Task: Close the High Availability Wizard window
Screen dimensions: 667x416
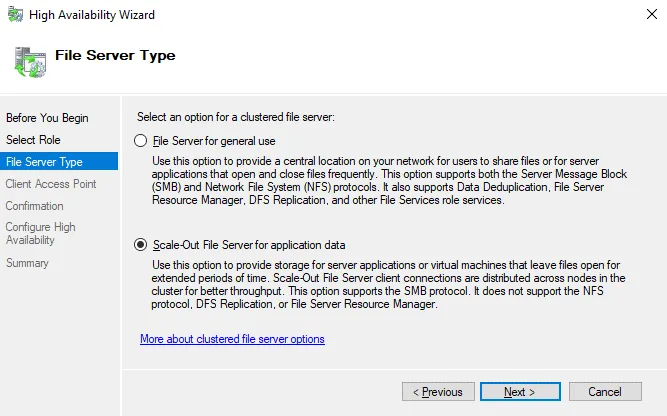Action: [x=644, y=16]
